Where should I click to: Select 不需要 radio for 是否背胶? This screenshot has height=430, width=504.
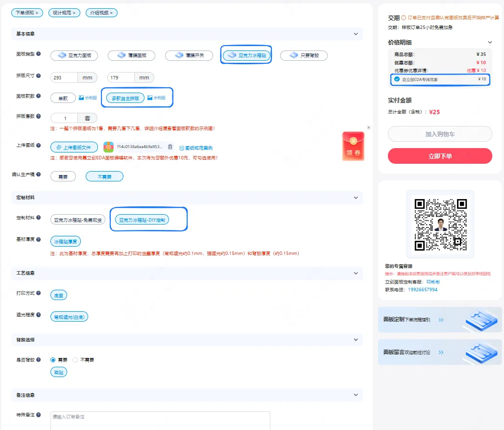pos(75,360)
